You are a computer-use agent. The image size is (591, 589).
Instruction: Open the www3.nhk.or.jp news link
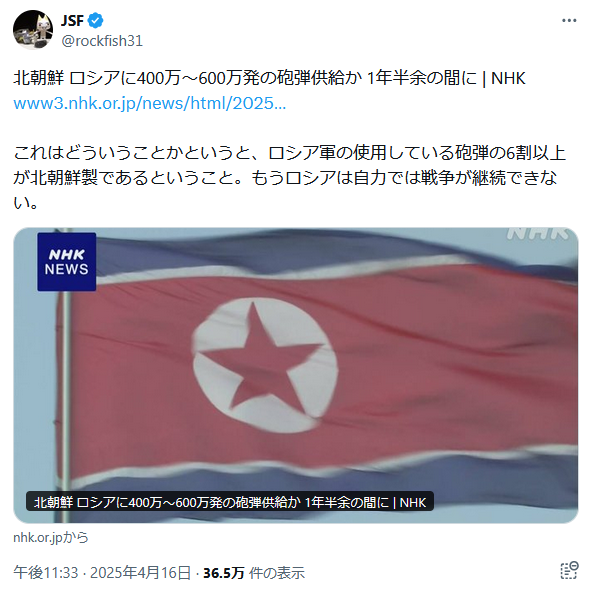150,103
